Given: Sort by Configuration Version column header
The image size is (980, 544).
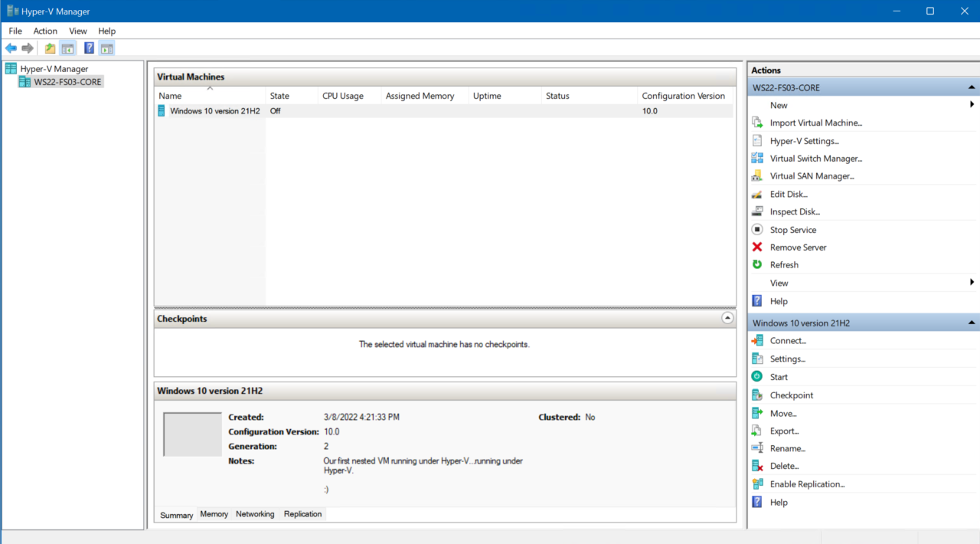Looking at the screenshot, I should click(685, 96).
